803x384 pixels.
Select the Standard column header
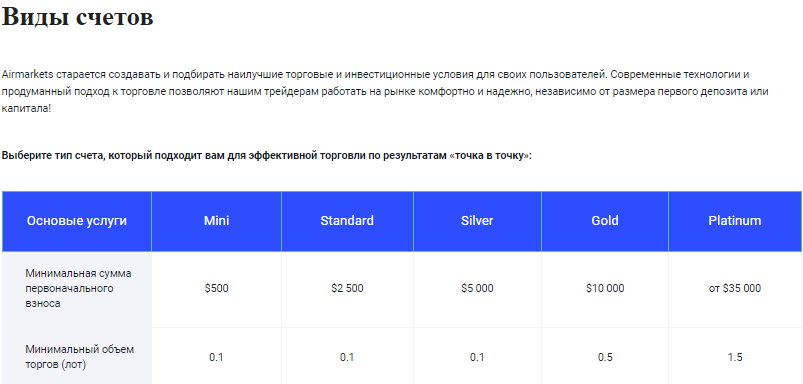[x=347, y=221]
